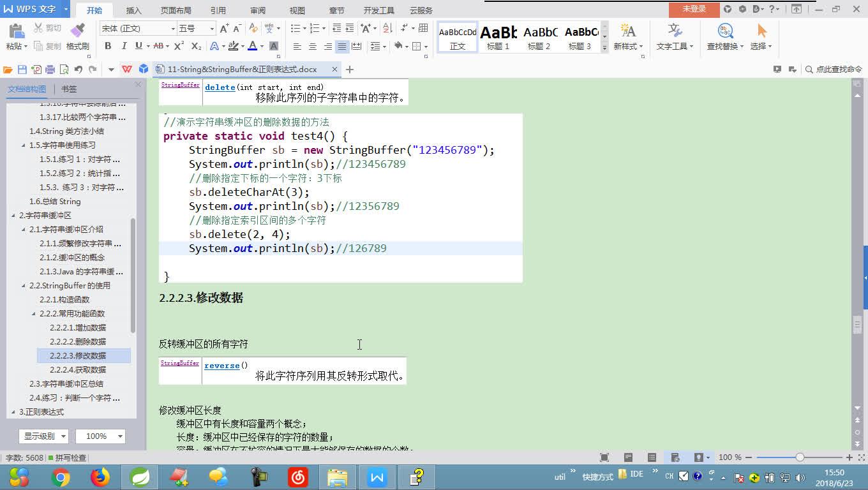Image resolution: width=868 pixels, height=490 pixels.
Task: Toggle subscript X₂ formatting
Action: pos(196,46)
